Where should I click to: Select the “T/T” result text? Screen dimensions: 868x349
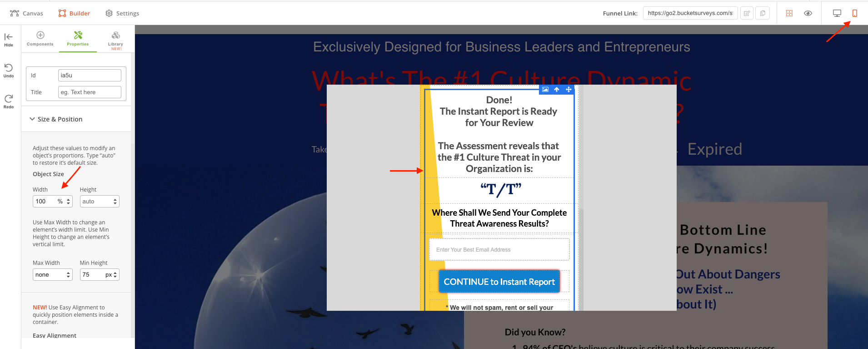tap(501, 189)
